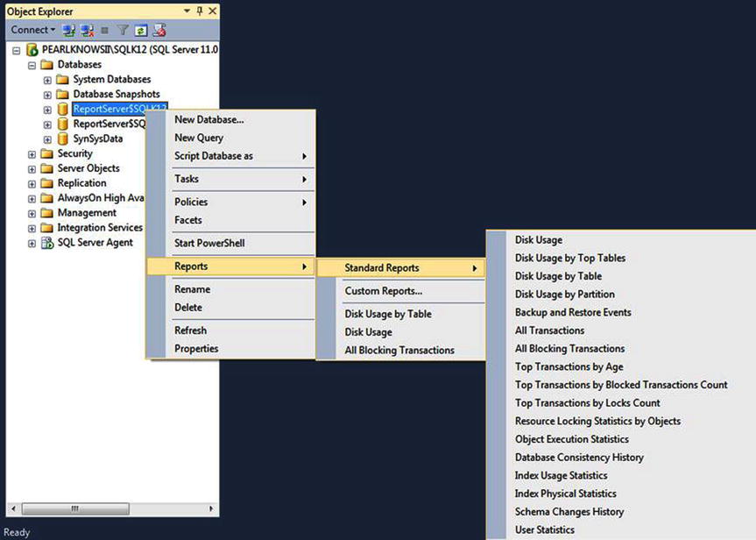Click the Databases folder icon
The width and height of the screenshot is (756, 540).
coord(46,64)
